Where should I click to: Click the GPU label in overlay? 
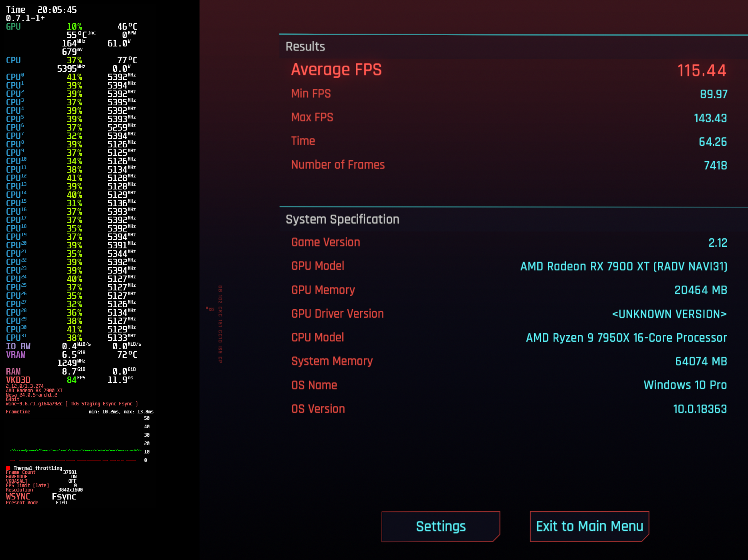click(x=13, y=27)
